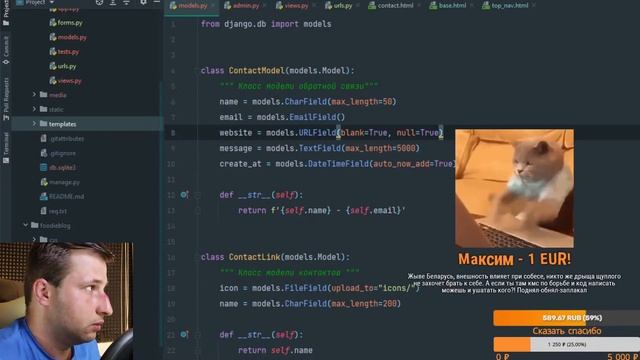The height and width of the screenshot is (360, 640).
Task: Click line number 8 in the gutter
Action: coord(173,133)
